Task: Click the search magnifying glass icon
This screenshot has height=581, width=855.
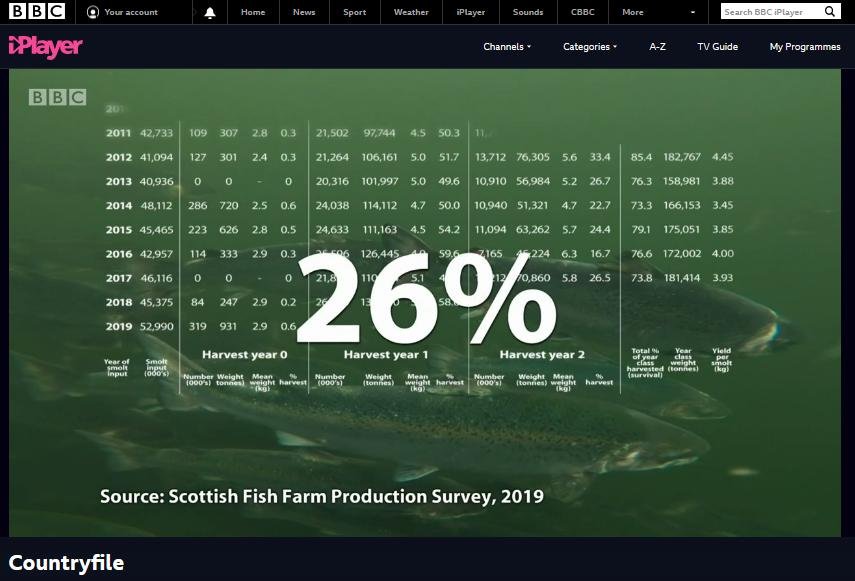Action: [x=830, y=11]
